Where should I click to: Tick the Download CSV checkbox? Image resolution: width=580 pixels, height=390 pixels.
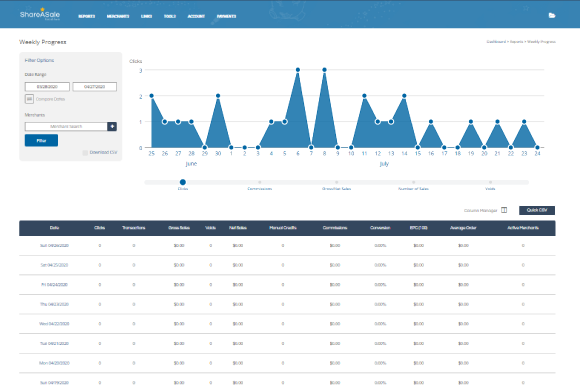(85, 152)
